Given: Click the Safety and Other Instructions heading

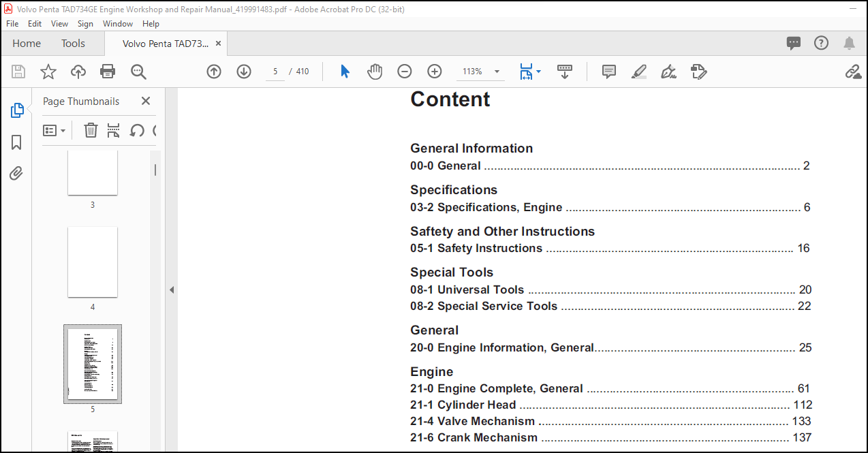Looking at the screenshot, I should (x=502, y=231).
